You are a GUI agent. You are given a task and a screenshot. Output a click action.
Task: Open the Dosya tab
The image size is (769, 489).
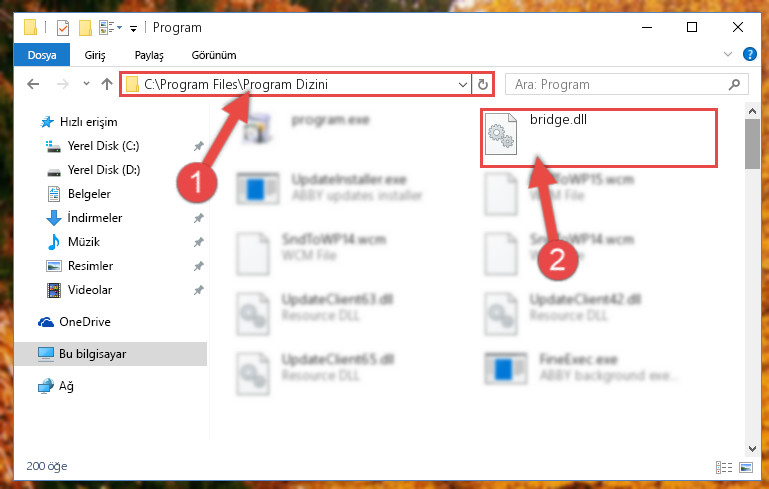click(42, 55)
